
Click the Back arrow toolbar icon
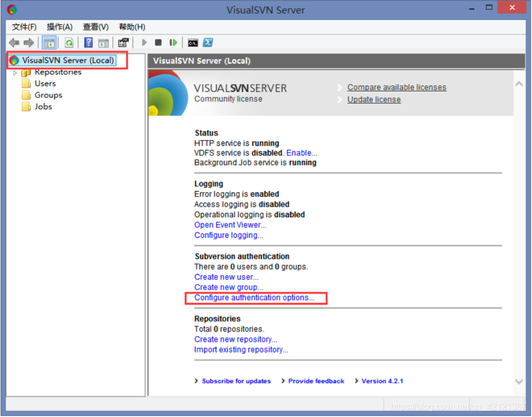[x=14, y=43]
